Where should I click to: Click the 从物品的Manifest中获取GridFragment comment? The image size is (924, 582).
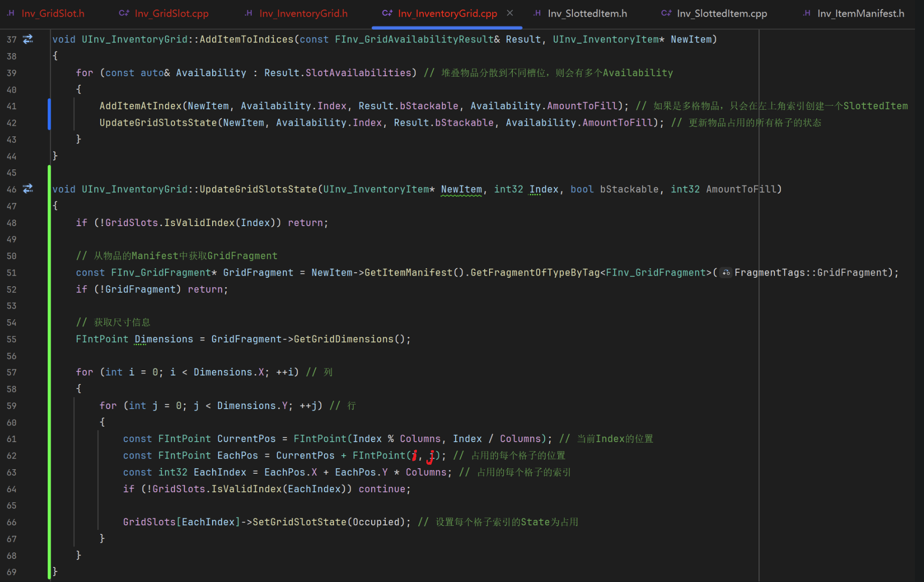[x=177, y=256]
